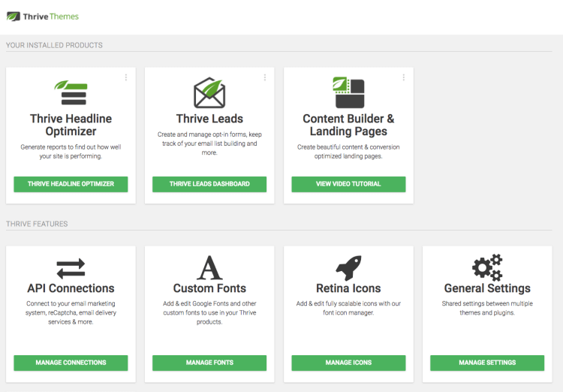Click 'Add & edit fully scalable icons' description
Viewport: 563px width, 392px height.
(348, 308)
